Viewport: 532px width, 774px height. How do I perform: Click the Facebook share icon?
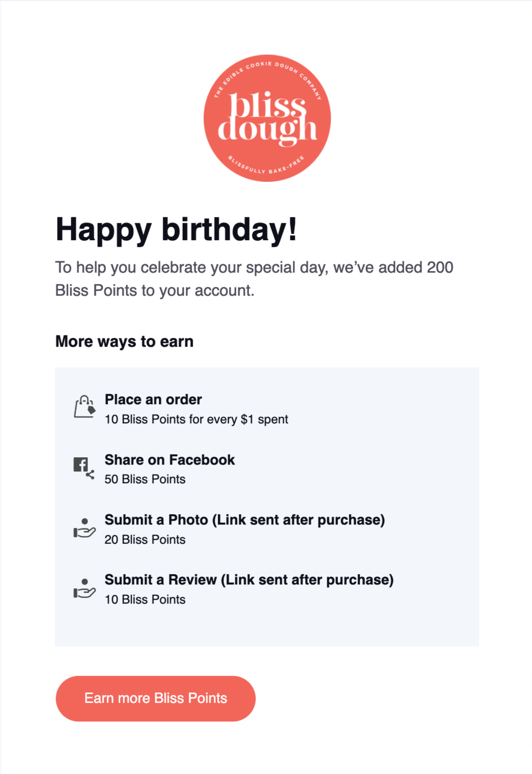point(84,468)
